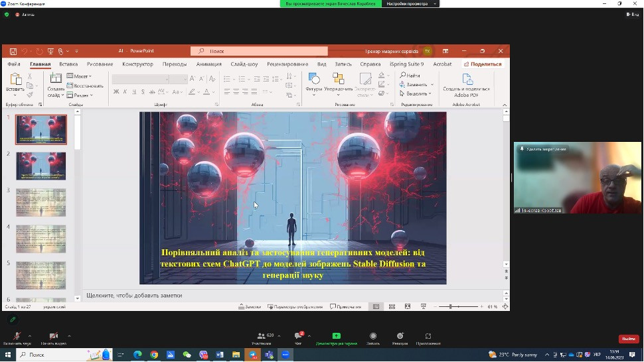Image resolution: width=644 pixels, height=362 pixels.
Task: Toggle bold Ж formatting button
Action: [116, 91]
